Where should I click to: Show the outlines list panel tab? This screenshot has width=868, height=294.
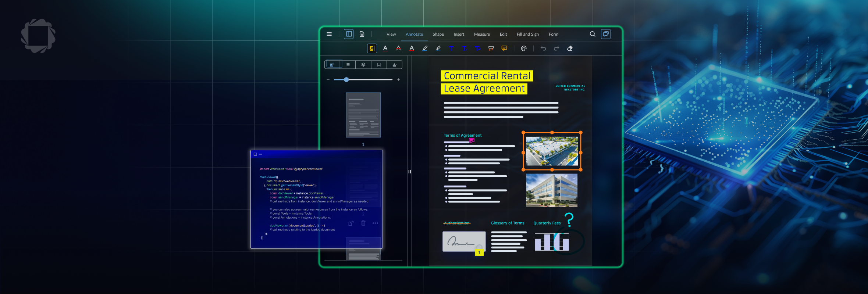[x=348, y=65]
